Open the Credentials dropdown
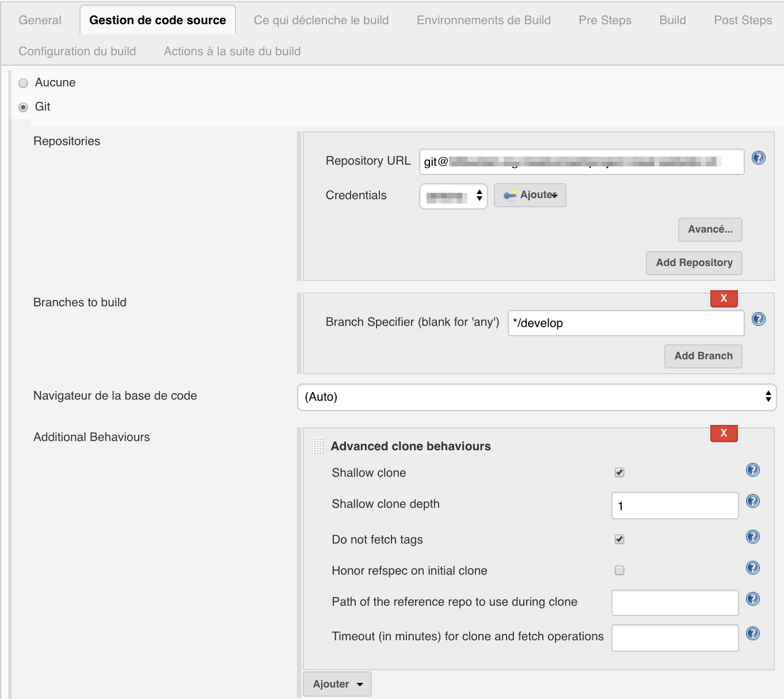This screenshot has width=784, height=699. click(x=453, y=196)
